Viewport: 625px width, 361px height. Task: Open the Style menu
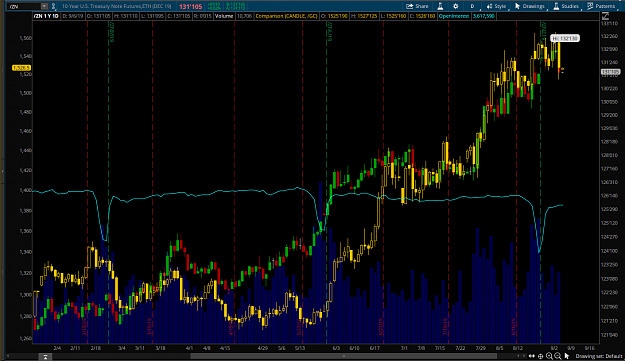click(496, 6)
